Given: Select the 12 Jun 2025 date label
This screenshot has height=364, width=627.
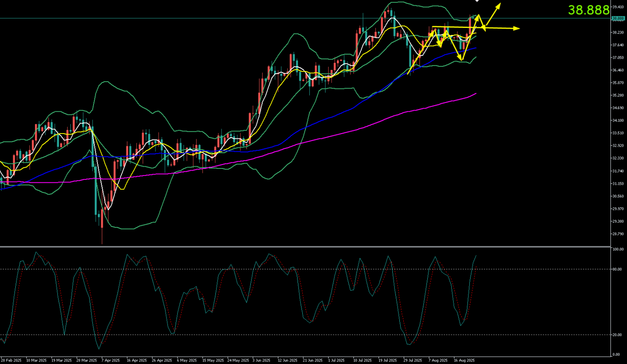Looking at the screenshot, I should (x=288, y=361).
